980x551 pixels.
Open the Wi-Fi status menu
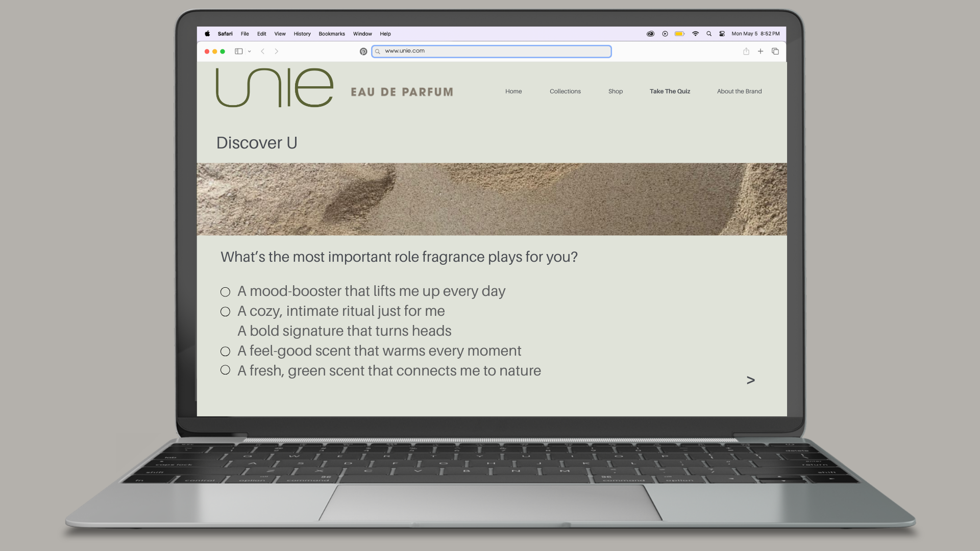(x=695, y=34)
